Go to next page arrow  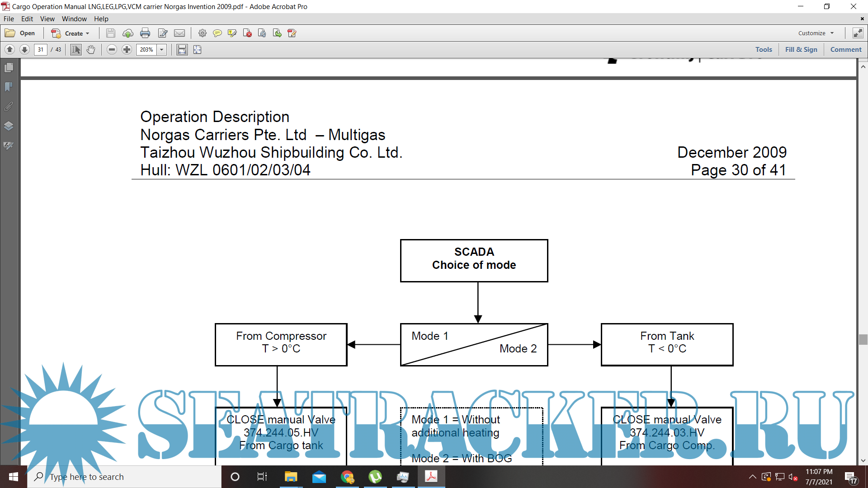[x=25, y=50]
